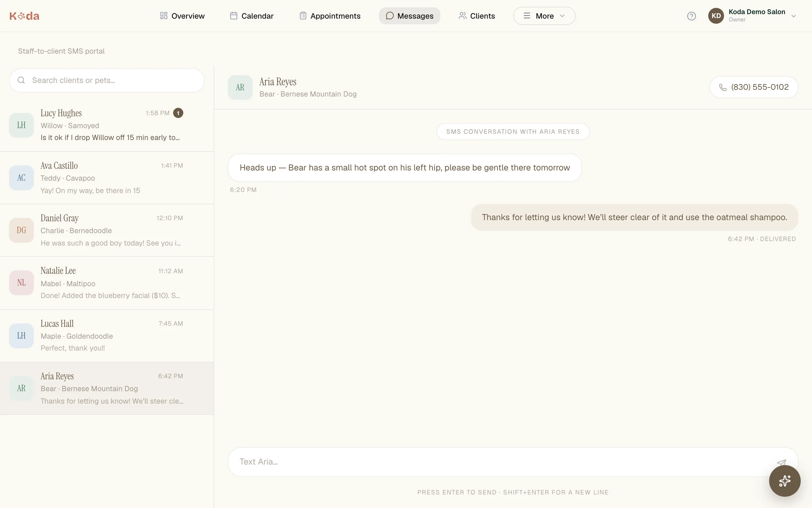This screenshot has height=508, width=812.
Task: Click the 6:42 PM · DELIVERED status
Action: pyautogui.click(x=762, y=239)
